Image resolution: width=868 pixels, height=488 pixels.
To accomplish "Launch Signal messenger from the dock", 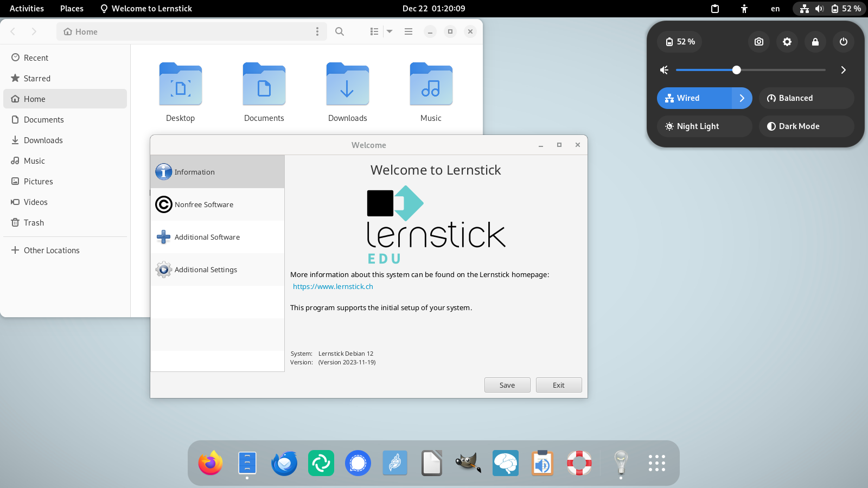I will pyautogui.click(x=358, y=463).
